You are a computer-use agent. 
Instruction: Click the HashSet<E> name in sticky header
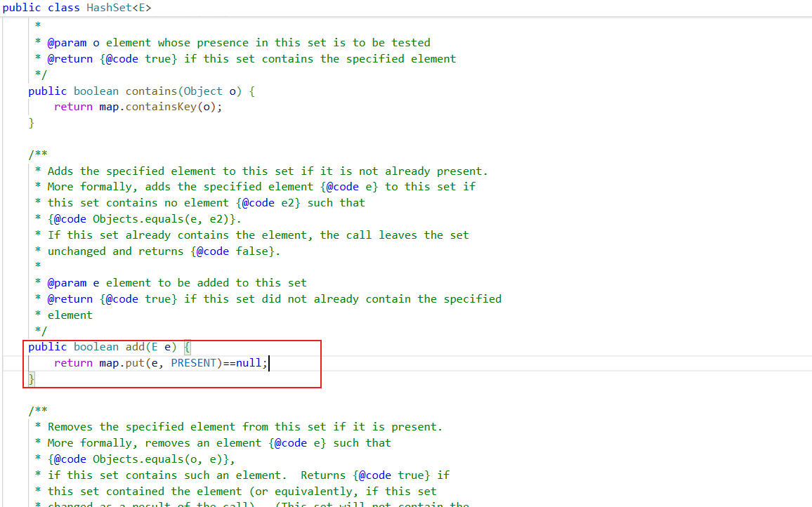pyautogui.click(x=119, y=8)
